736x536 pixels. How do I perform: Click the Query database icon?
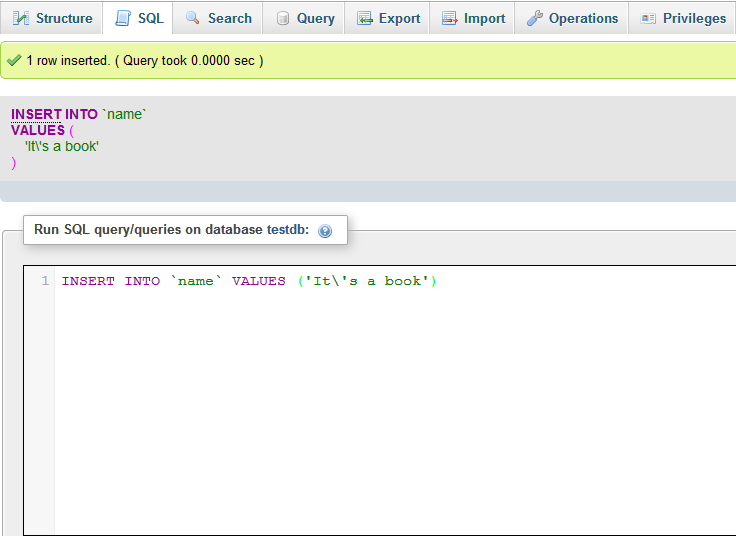283,18
